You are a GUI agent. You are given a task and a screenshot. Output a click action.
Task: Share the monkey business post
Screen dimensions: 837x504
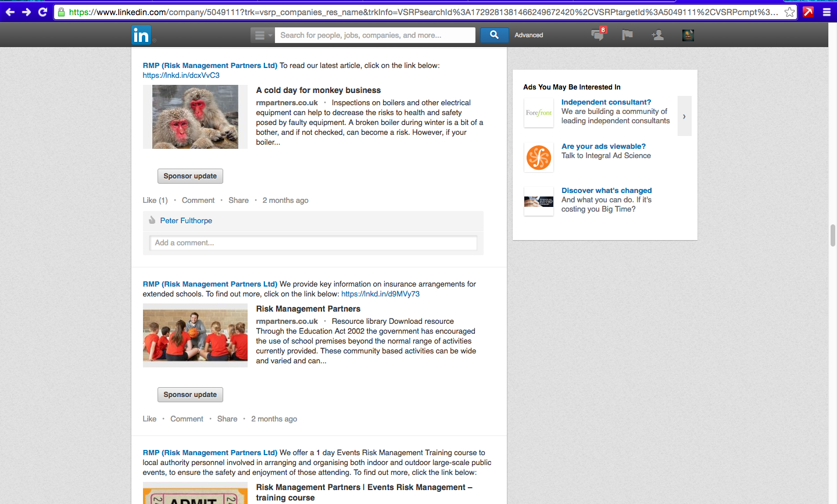238,201
